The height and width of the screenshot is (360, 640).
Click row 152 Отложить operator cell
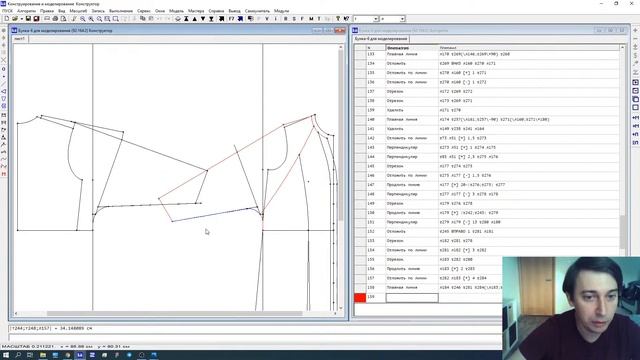click(411, 231)
